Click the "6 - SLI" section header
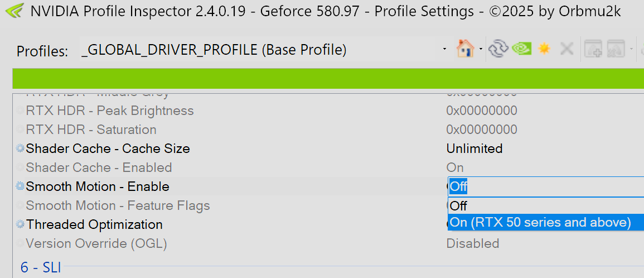This screenshot has width=644, height=278. coord(41,268)
